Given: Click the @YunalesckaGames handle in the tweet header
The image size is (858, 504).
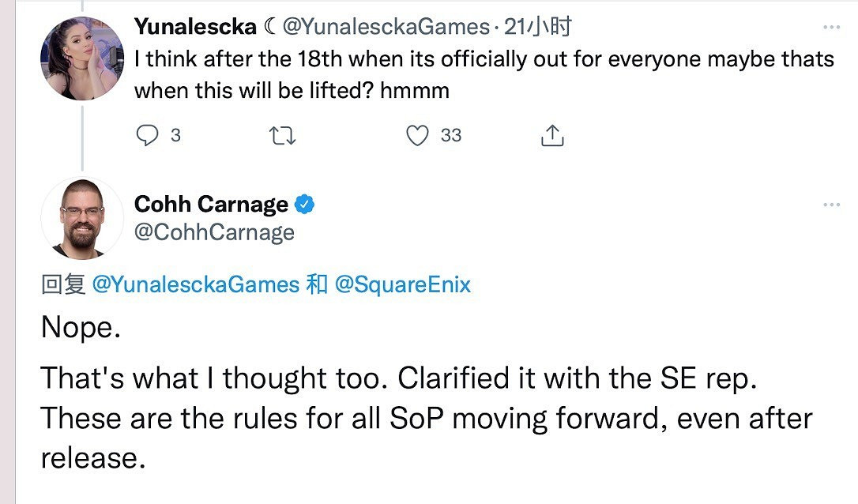Looking at the screenshot, I should [x=386, y=27].
